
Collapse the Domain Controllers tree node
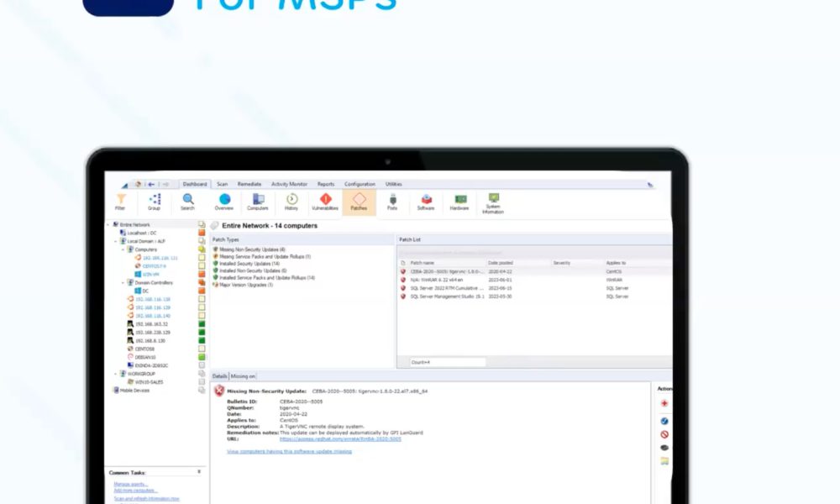pyautogui.click(x=123, y=282)
